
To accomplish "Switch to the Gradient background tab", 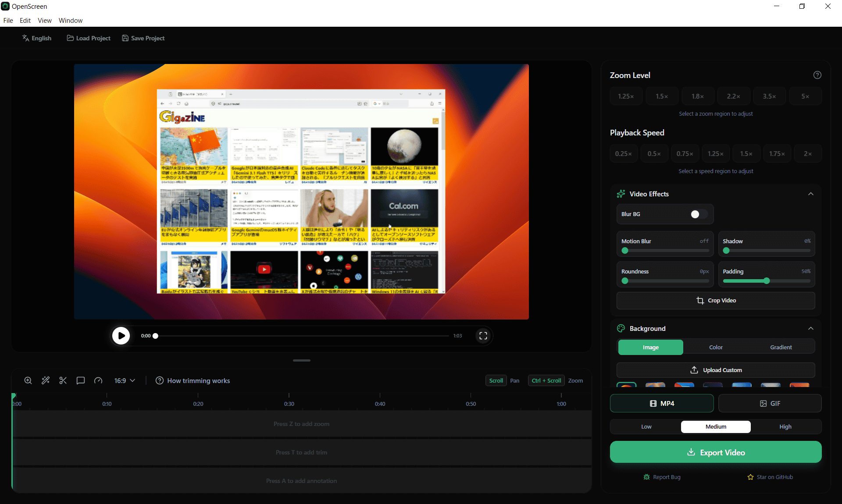I will click(x=781, y=348).
